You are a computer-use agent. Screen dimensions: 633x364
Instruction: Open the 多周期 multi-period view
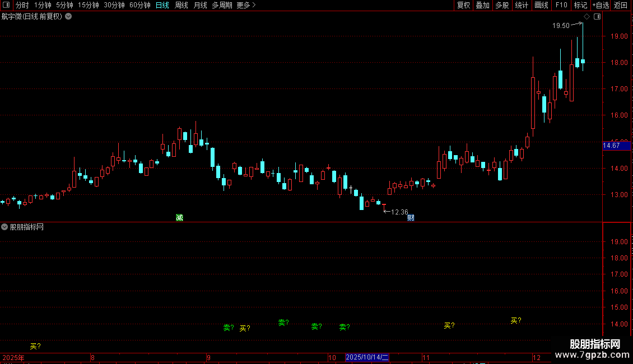point(222,5)
